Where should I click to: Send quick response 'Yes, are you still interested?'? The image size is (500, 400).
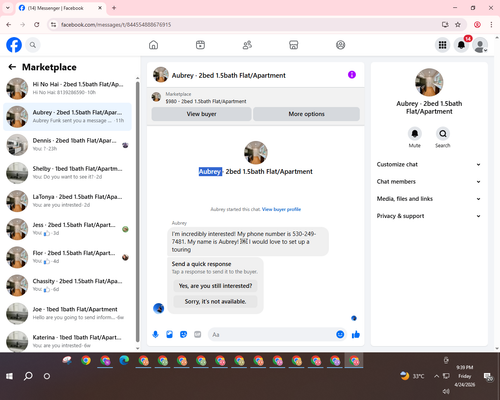[215, 286]
